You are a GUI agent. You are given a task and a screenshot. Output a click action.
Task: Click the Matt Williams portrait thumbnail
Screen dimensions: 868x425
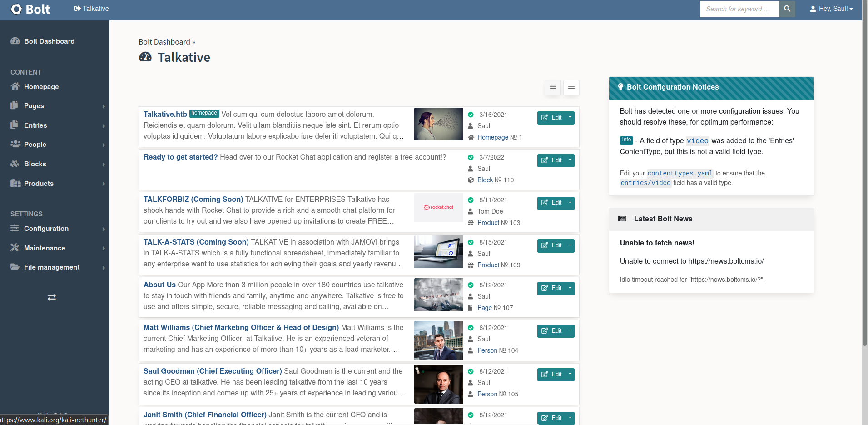pyautogui.click(x=438, y=340)
